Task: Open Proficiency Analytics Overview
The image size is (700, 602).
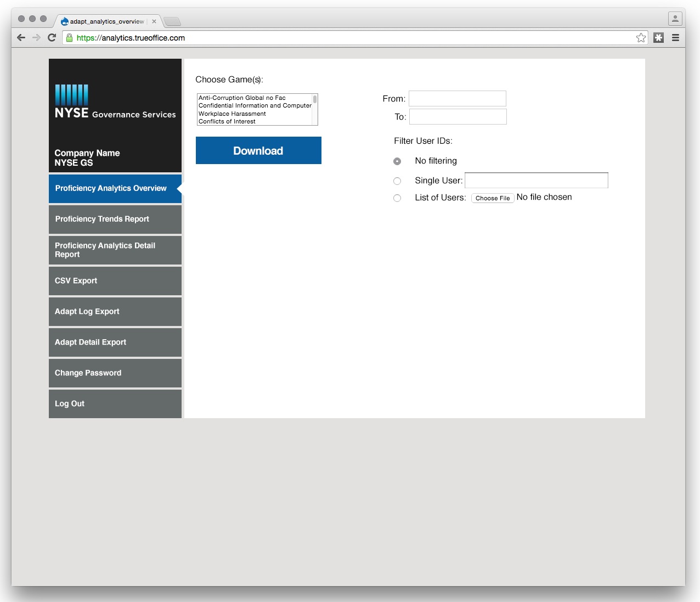Action: click(115, 188)
